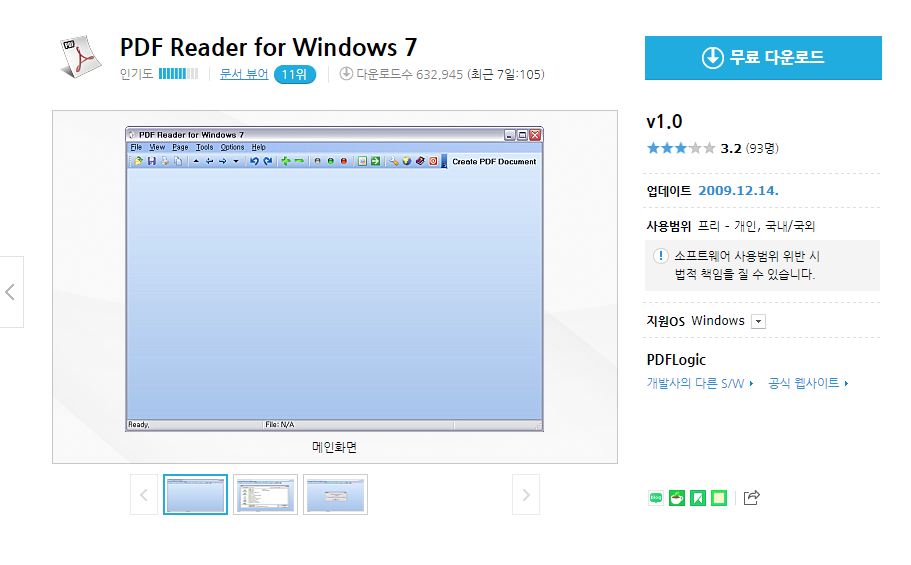Click the download count arrow icon
The height and width of the screenshot is (565, 911).
click(346, 74)
